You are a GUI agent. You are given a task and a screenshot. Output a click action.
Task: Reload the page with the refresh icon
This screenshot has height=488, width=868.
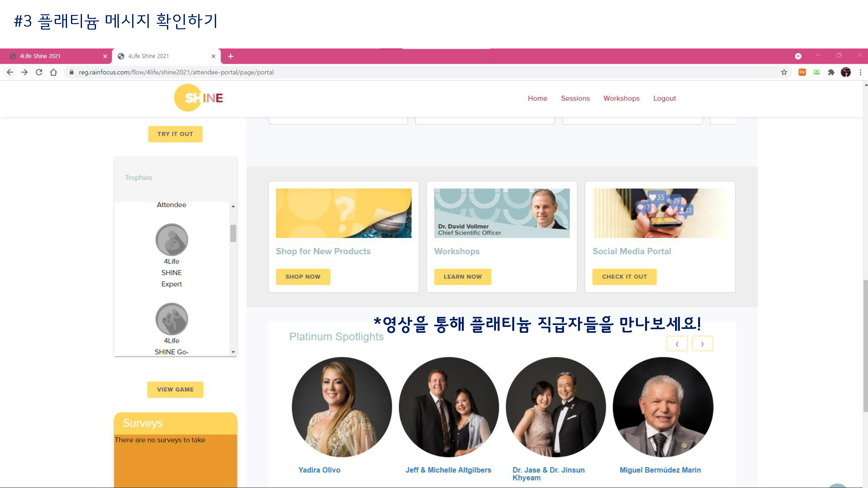tap(39, 72)
